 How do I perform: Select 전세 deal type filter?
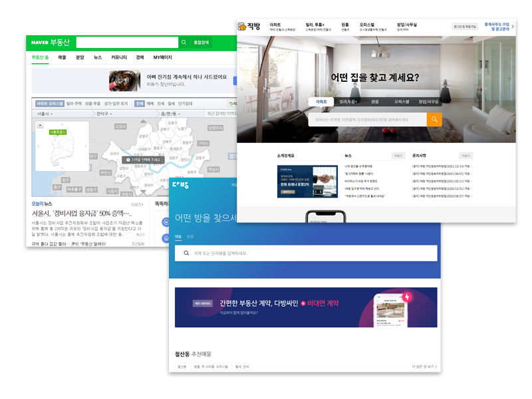tap(160, 104)
